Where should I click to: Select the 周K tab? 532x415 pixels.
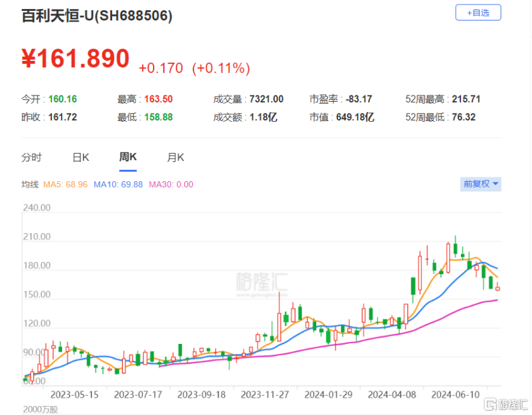pyautogui.click(x=128, y=157)
